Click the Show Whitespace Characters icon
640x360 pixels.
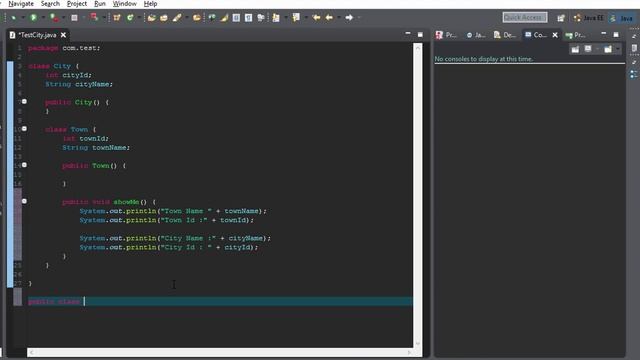pyautogui.click(x=248, y=18)
